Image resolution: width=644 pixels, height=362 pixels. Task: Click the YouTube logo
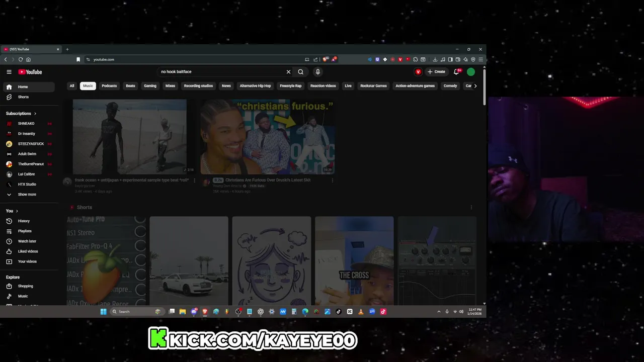tap(30, 72)
